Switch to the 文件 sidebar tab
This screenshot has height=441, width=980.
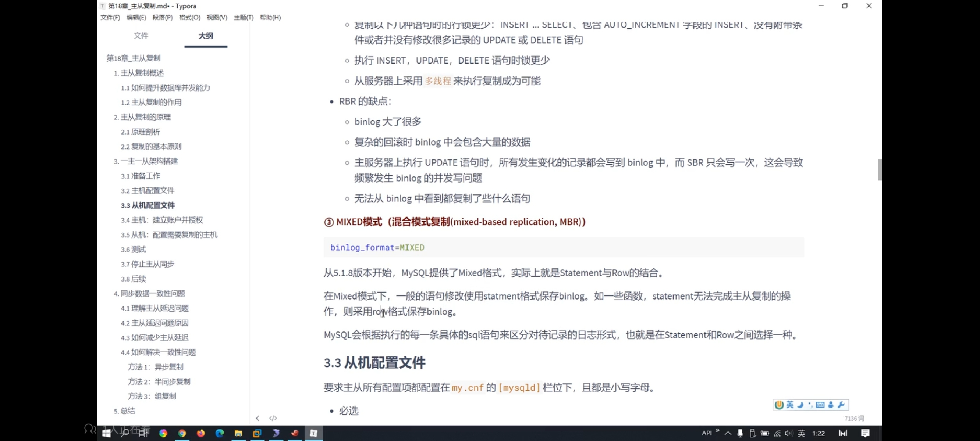(141, 36)
